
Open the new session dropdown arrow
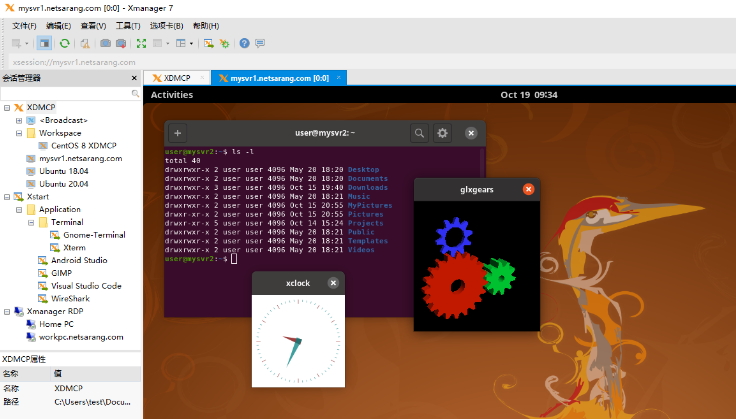tap(27, 44)
